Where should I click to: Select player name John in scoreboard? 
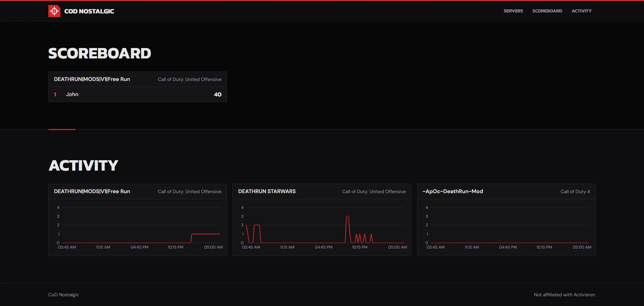click(72, 94)
